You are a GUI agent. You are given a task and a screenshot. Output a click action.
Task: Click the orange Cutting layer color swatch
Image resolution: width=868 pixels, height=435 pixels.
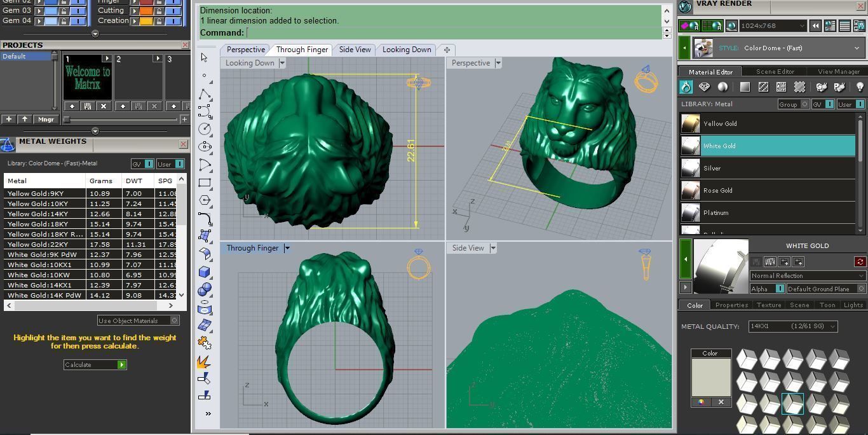tap(146, 11)
